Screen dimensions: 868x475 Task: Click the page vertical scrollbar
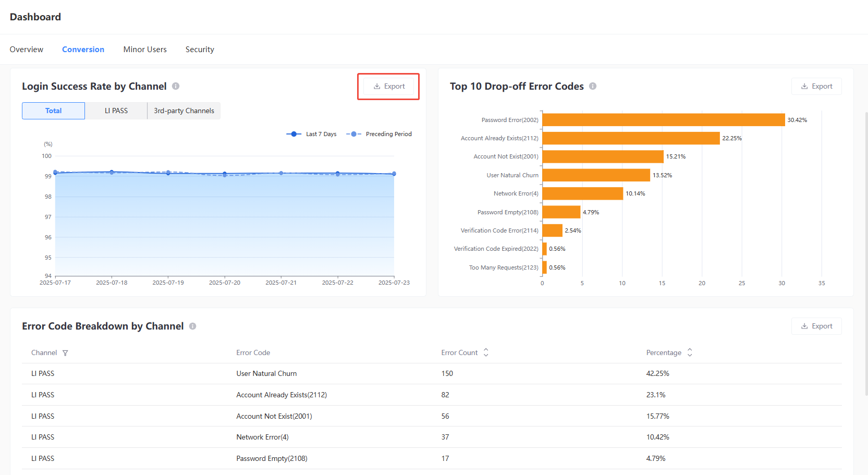[x=865, y=250]
